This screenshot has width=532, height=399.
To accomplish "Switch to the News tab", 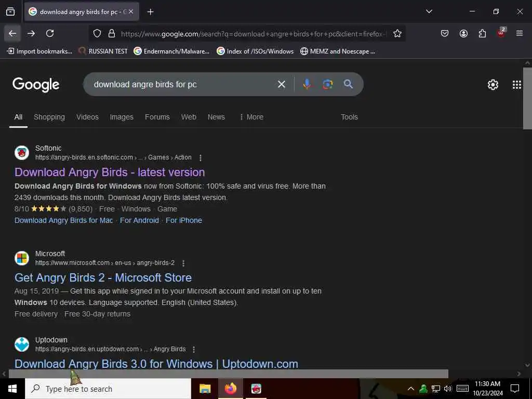I will 216,117.
